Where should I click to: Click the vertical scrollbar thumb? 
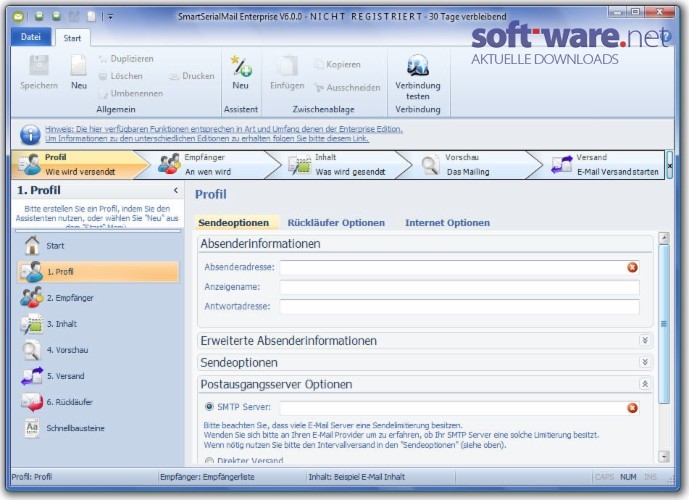click(664, 324)
